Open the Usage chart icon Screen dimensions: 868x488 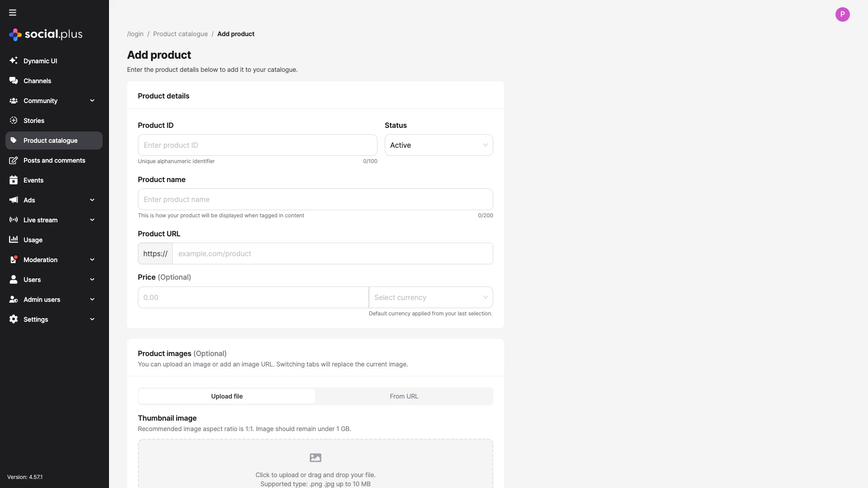pos(14,239)
